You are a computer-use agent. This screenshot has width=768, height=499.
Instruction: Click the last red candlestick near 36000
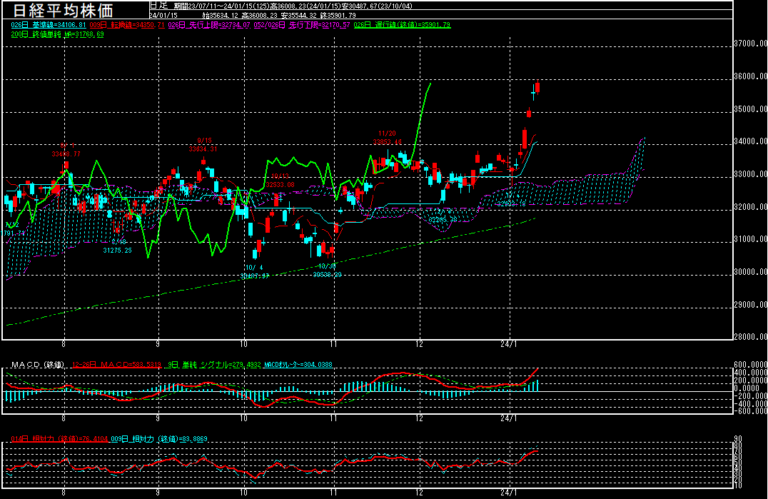538,87
